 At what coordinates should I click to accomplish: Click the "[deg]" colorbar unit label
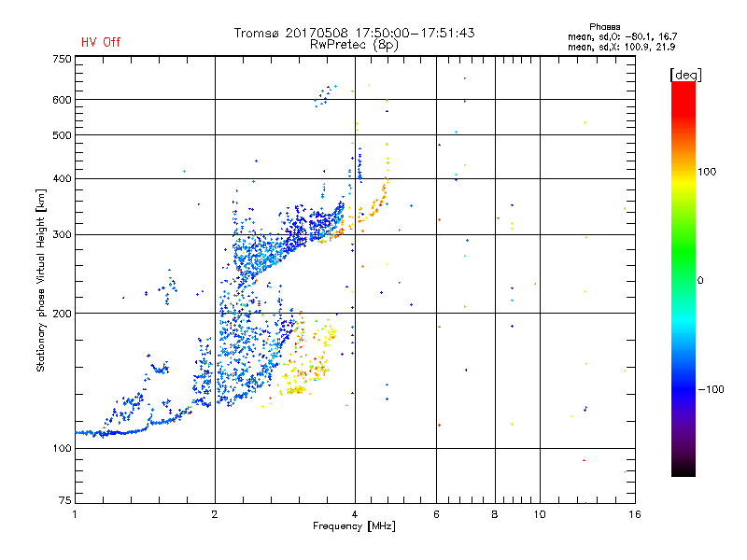point(685,75)
